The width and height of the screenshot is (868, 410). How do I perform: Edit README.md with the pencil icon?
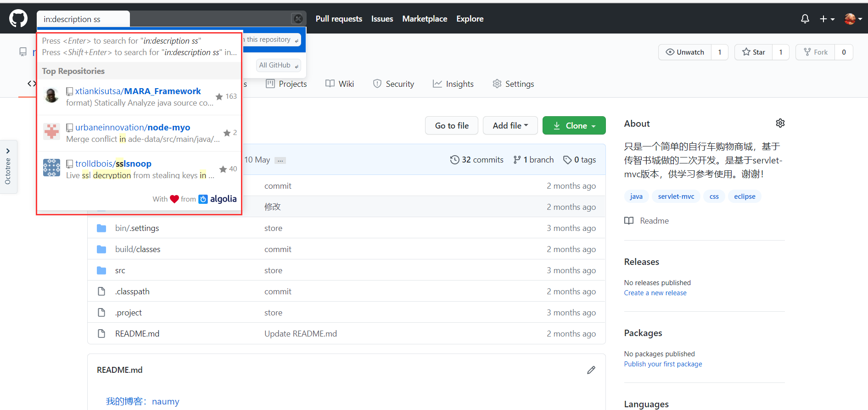[591, 370]
